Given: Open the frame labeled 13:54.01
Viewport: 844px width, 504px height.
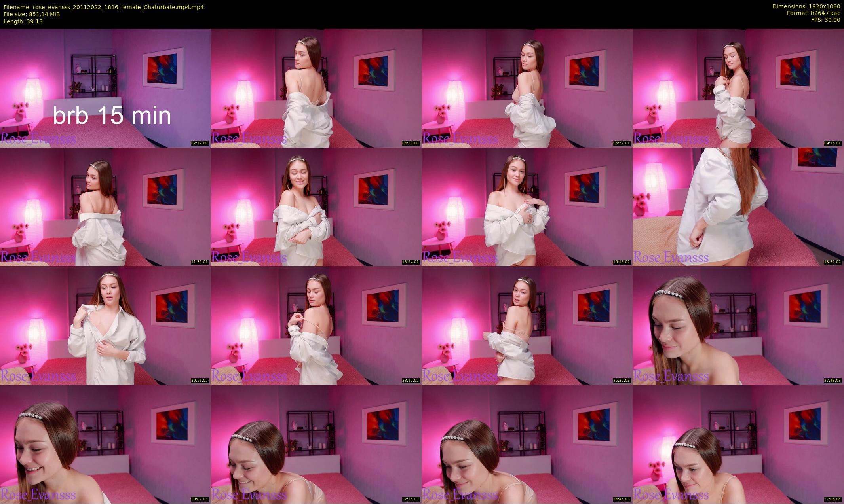Looking at the screenshot, I should [x=316, y=207].
